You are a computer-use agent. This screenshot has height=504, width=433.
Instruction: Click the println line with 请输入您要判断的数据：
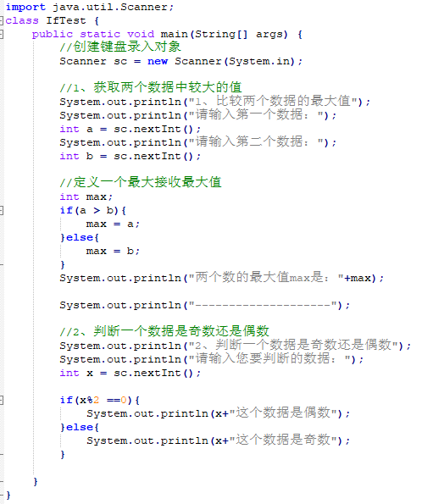click(x=212, y=359)
